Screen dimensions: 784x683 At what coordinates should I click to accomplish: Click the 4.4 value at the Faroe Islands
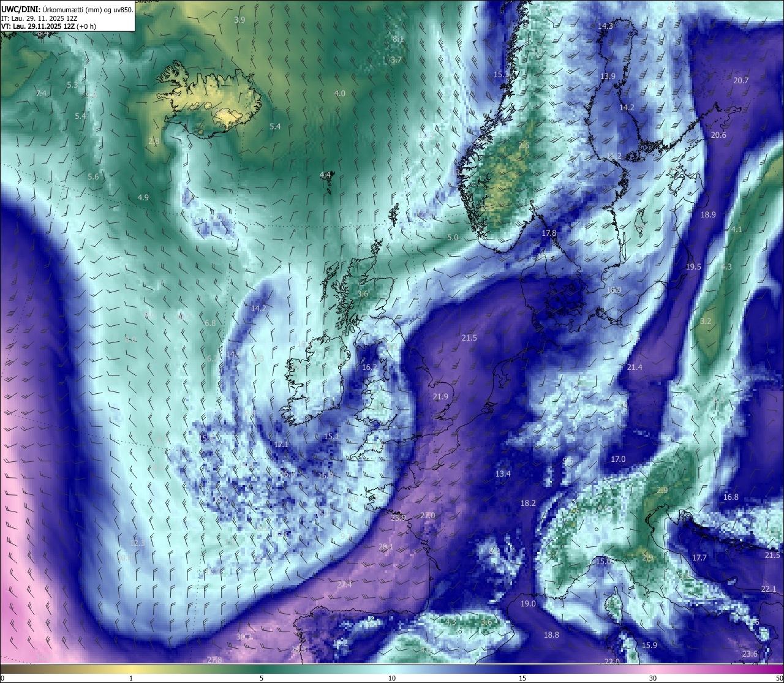tap(325, 175)
